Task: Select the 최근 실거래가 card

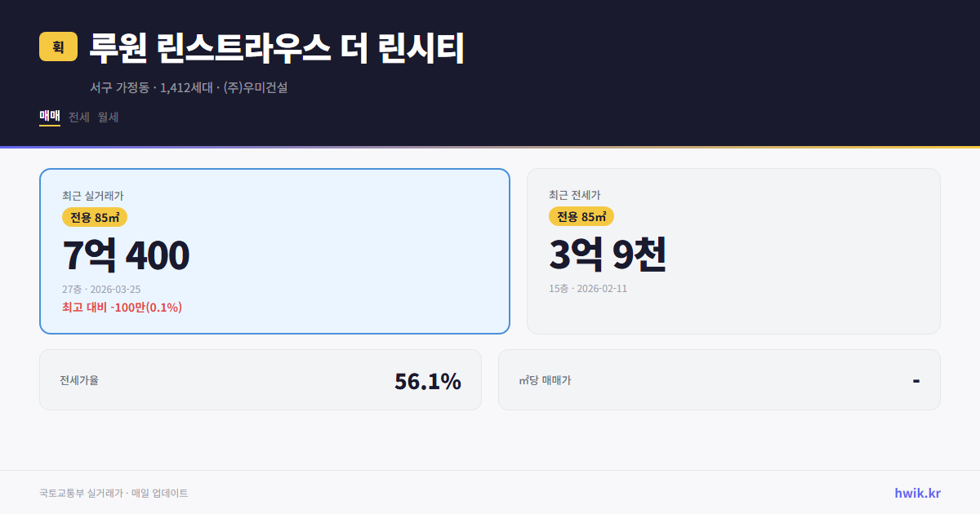Action: (x=274, y=250)
